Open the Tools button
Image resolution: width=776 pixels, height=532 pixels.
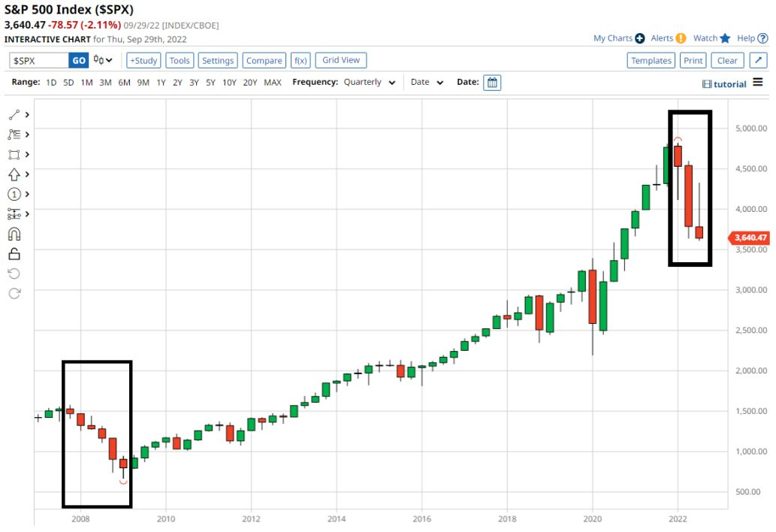[x=180, y=60]
